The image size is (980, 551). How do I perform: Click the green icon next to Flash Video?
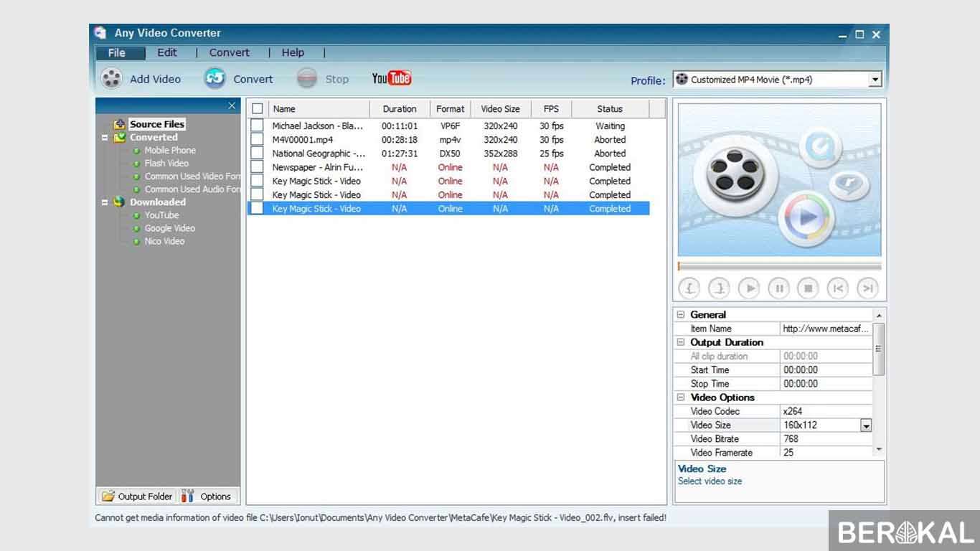tap(136, 164)
